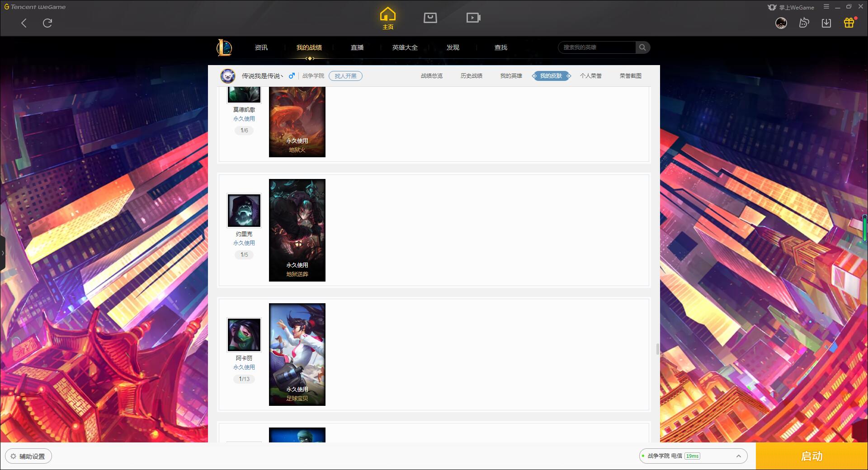Click the 1/6 skin count badge
This screenshot has height=470, width=868.
click(244, 131)
